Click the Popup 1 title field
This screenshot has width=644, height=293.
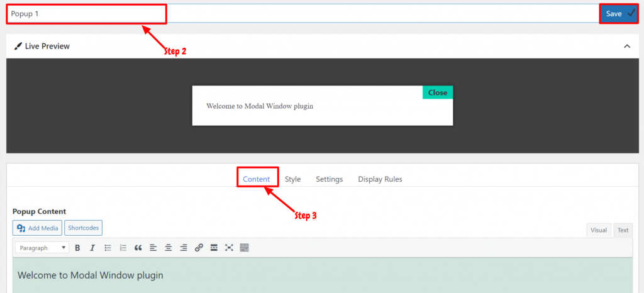(303, 14)
